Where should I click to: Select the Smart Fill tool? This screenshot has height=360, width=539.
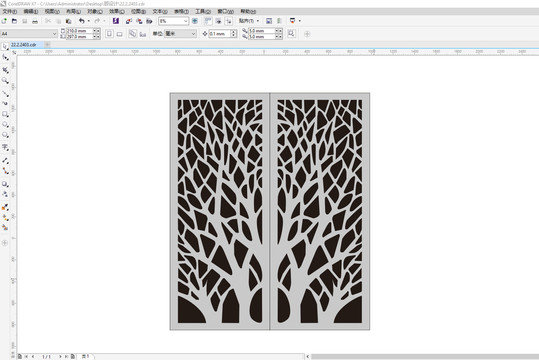(5, 227)
